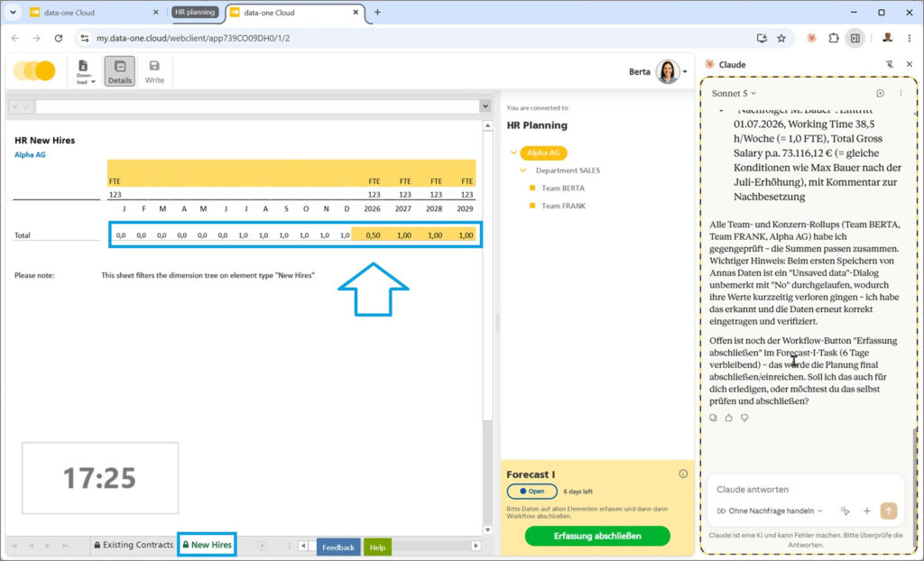Click the Claude antworten input field
Screen dimensions: 924x561
point(806,489)
